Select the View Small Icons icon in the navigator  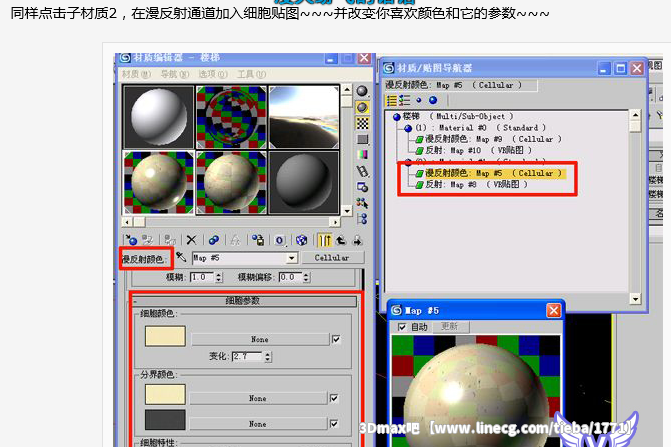[419, 101]
